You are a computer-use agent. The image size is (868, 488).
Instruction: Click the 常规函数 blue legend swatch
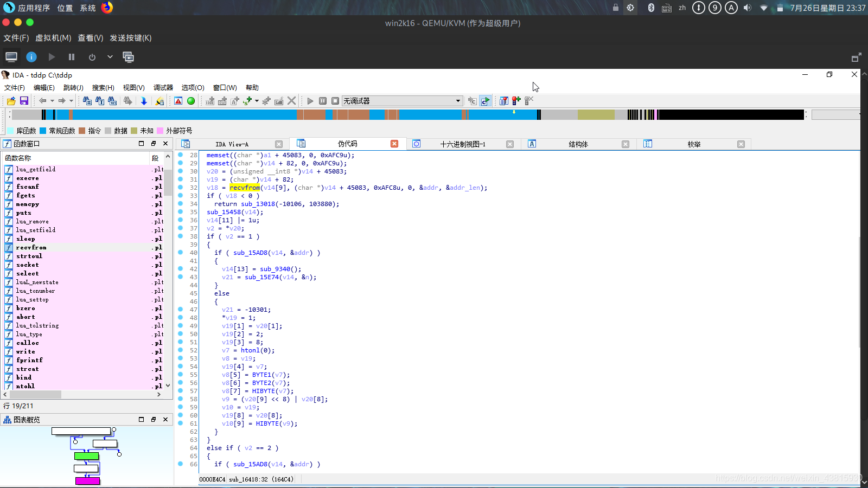tap(43, 131)
